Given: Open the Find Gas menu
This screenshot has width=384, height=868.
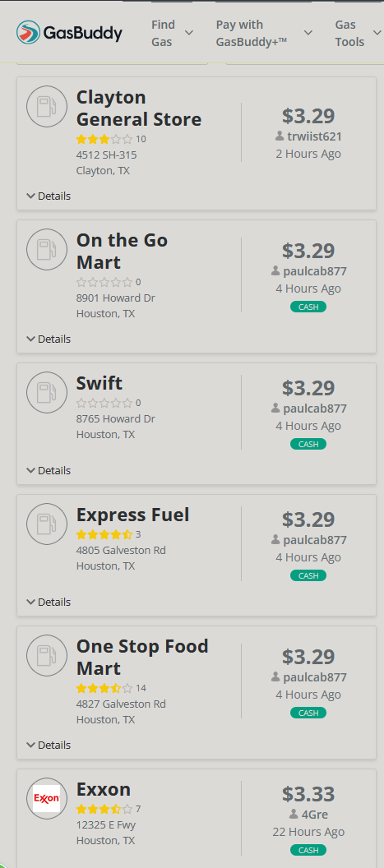Looking at the screenshot, I should click(173, 33).
